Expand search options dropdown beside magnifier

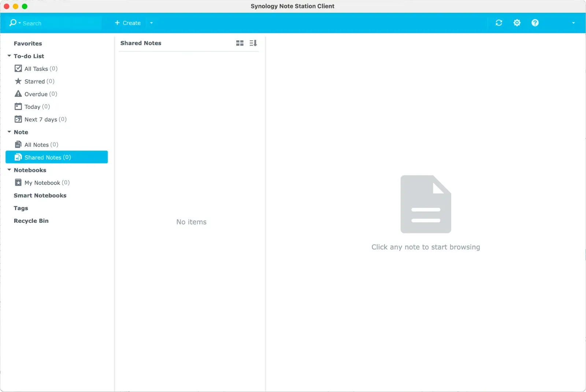tap(19, 23)
